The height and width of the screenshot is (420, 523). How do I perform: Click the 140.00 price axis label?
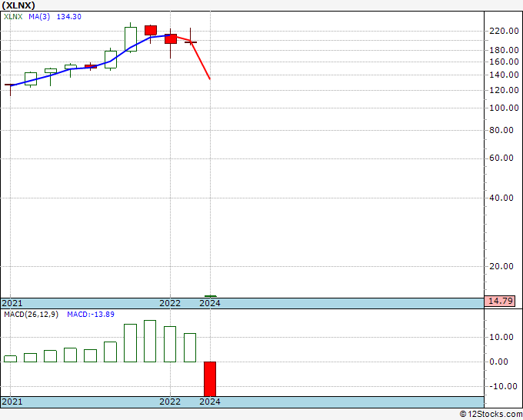click(504, 75)
